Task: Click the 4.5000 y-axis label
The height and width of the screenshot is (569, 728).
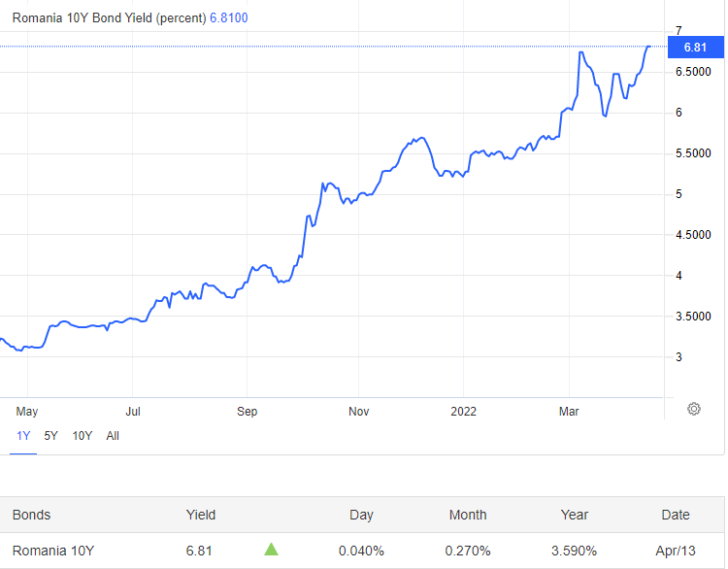Action: pyautogui.click(x=693, y=235)
